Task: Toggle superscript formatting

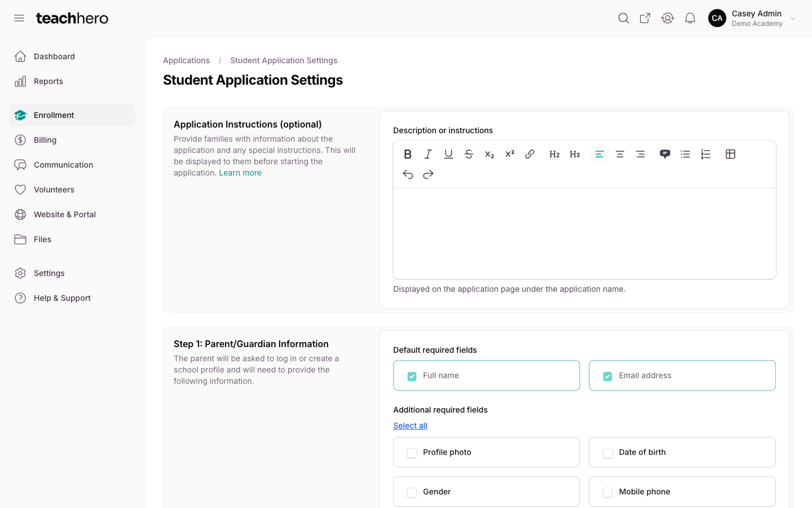Action: pos(509,154)
